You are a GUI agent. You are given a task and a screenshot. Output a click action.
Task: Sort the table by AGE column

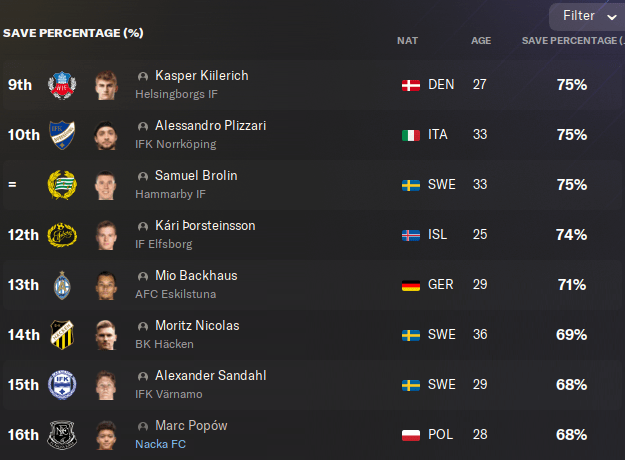tap(481, 41)
